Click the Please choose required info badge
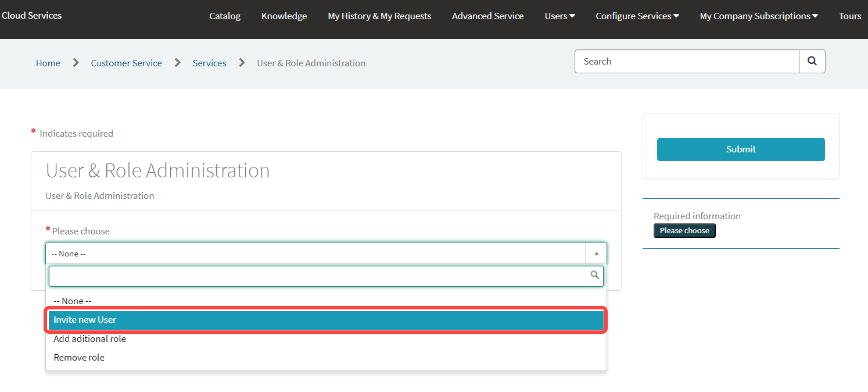 click(684, 231)
